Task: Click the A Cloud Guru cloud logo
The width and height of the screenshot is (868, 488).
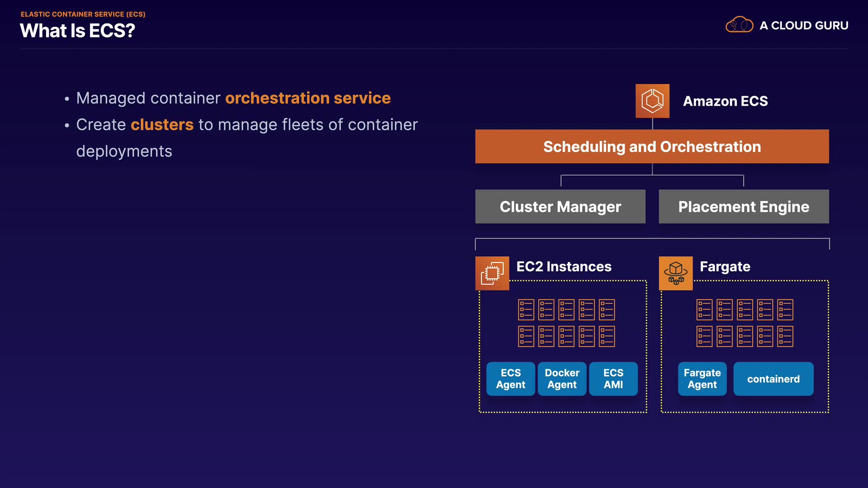Action: coord(739,25)
